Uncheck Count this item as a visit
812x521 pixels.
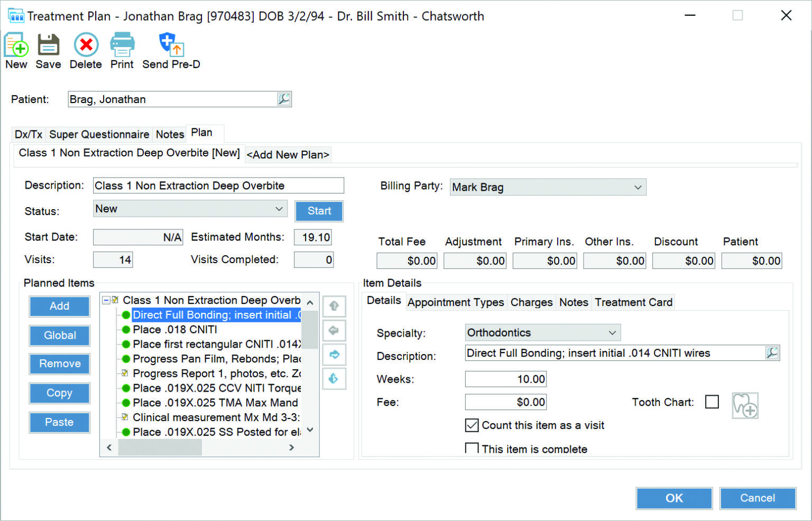[471, 425]
